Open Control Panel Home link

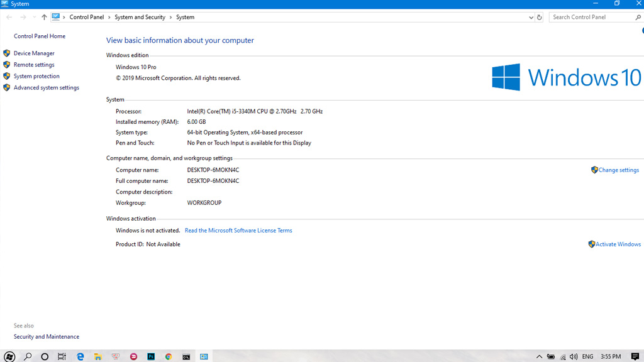click(40, 36)
